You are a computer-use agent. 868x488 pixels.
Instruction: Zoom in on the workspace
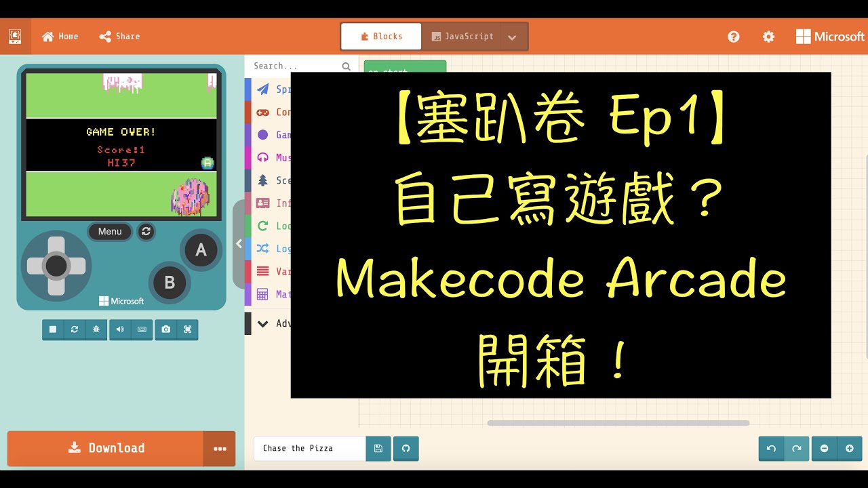point(850,448)
